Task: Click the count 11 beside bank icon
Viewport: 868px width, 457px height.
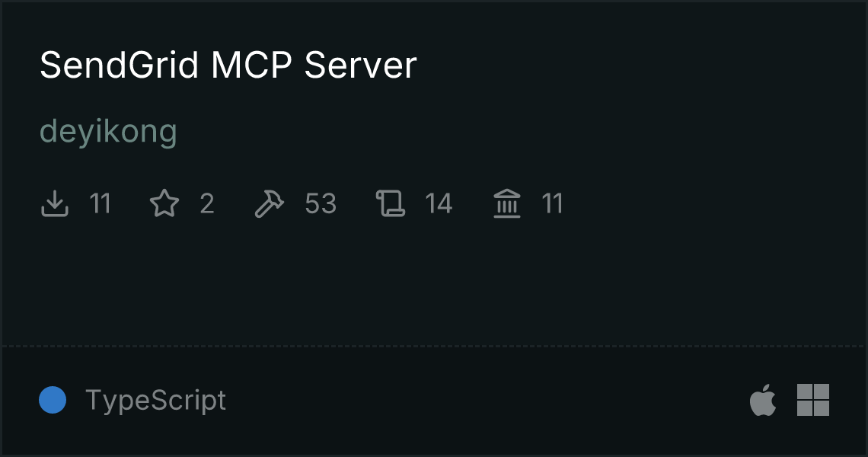Action: point(552,203)
